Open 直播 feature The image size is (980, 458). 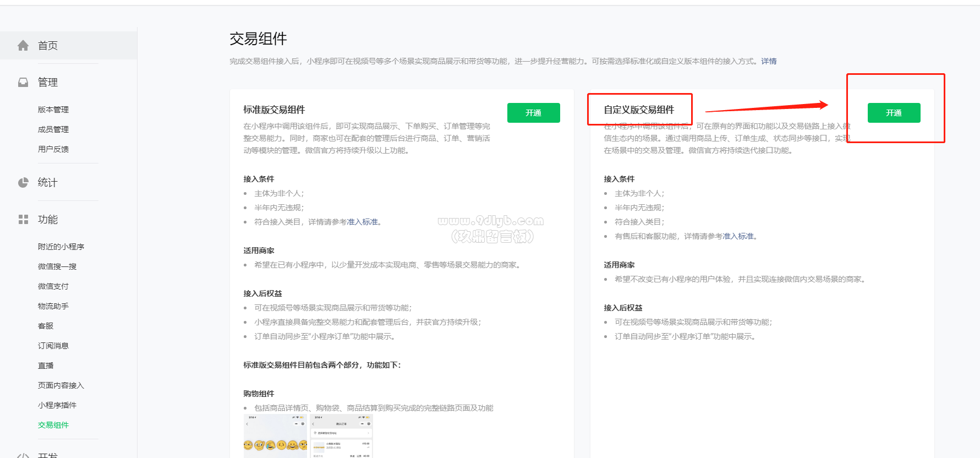(x=46, y=366)
